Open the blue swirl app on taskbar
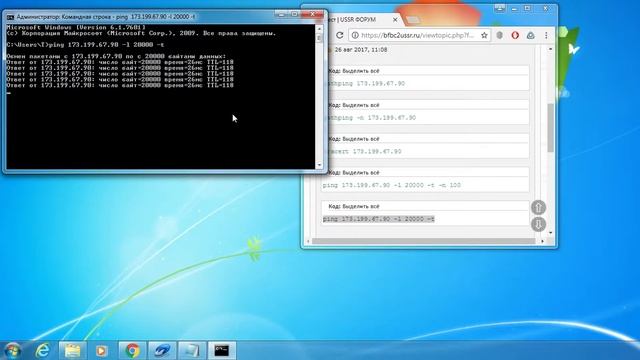Image resolution: width=640 pixels, height=360 pixels. point(162,351)
